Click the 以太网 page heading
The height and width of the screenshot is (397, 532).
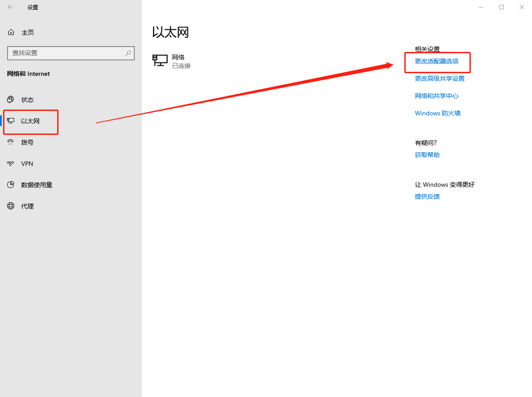click(x=171, y=32)
